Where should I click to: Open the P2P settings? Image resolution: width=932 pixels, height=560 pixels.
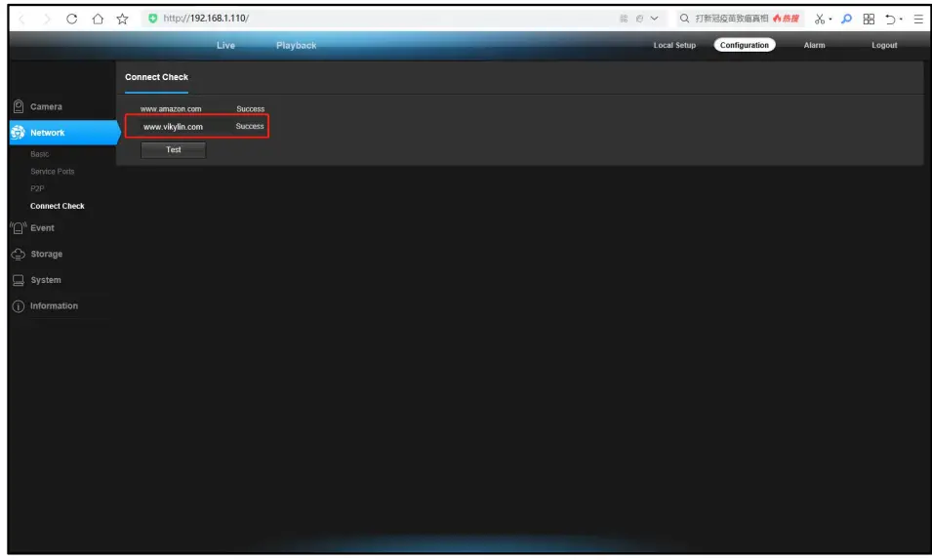pos(37,188)
